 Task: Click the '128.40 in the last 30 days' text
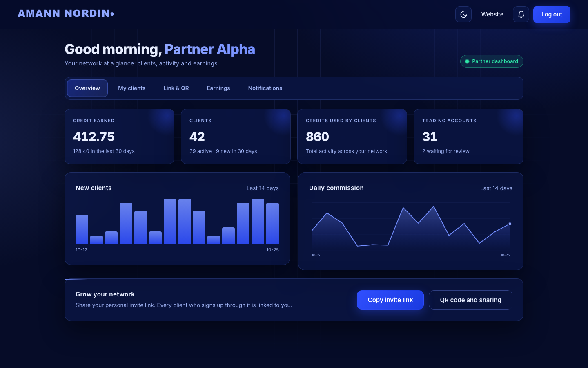(x=104, y=151)
